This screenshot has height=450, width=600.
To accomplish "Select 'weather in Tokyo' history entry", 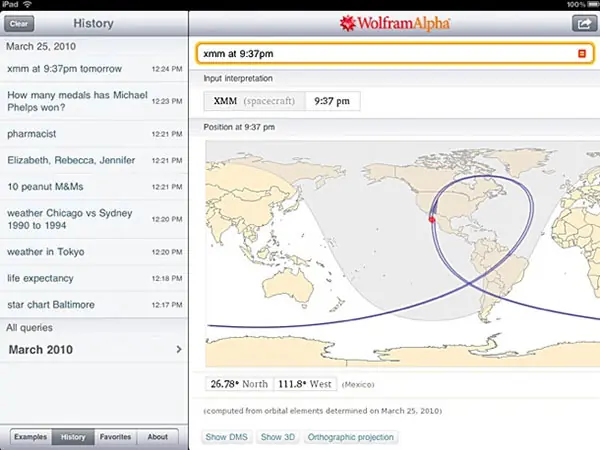I will (94, 252).
